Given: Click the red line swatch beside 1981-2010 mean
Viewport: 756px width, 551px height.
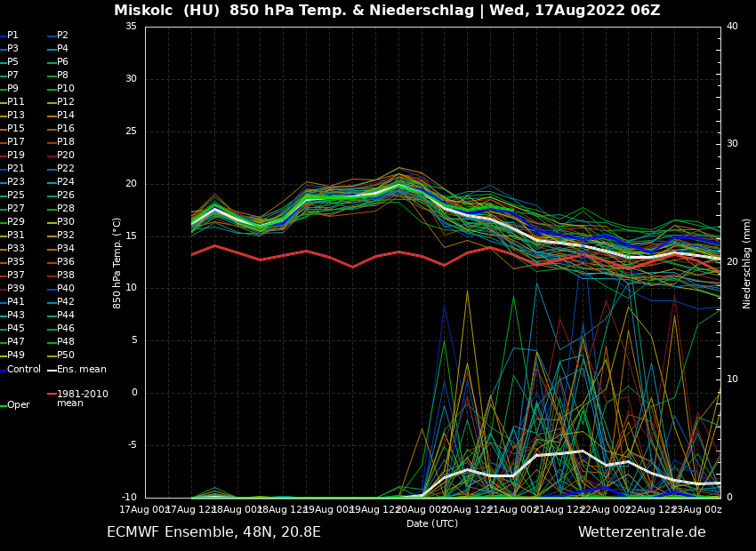Looking at the screenshot, I should click(x=52, y=394).
